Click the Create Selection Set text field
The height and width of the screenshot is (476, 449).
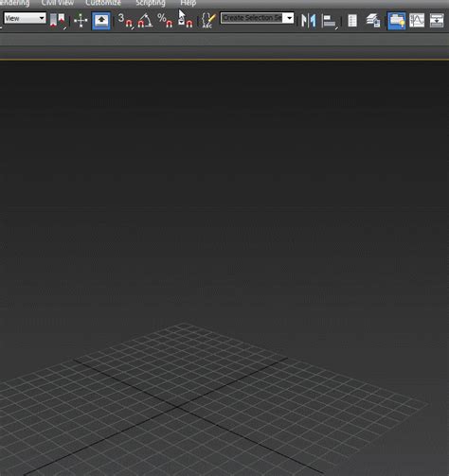[251, 18]
